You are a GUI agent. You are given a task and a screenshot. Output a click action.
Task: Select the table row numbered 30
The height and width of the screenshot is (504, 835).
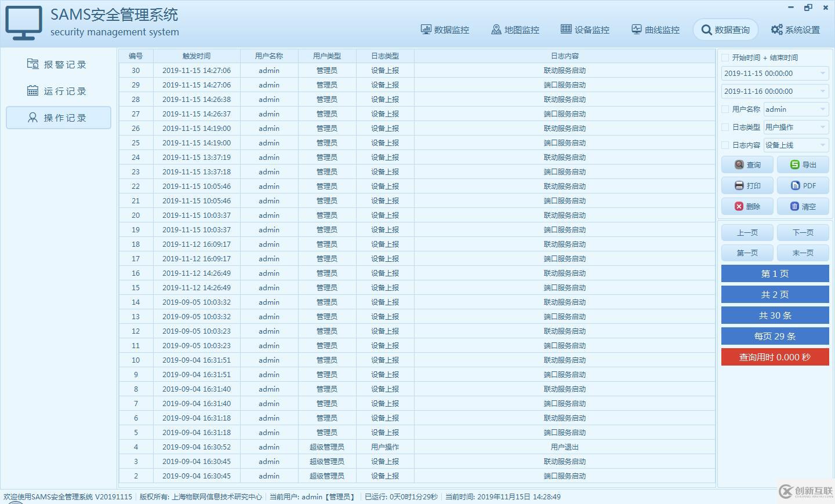[x=417, y=70]
